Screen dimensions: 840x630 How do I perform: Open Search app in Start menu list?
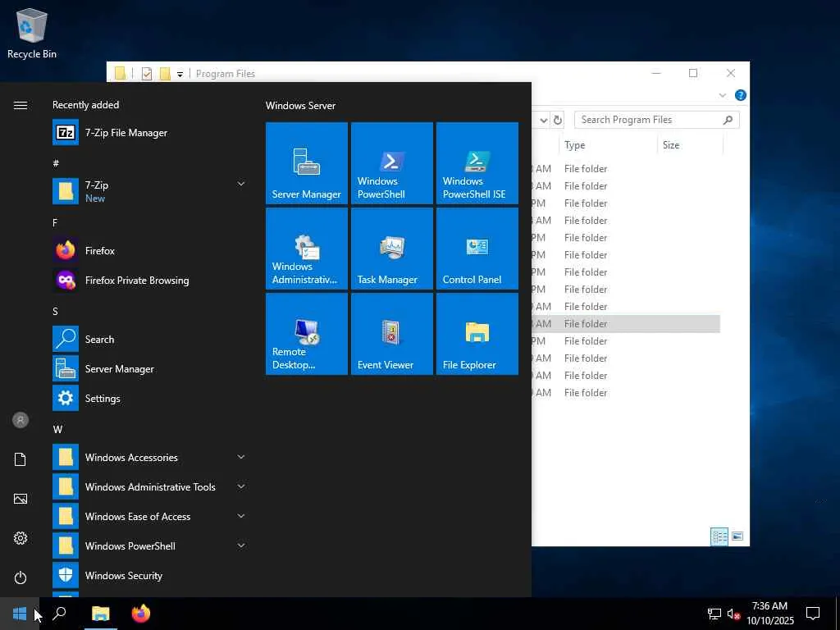tap(149, 339)
